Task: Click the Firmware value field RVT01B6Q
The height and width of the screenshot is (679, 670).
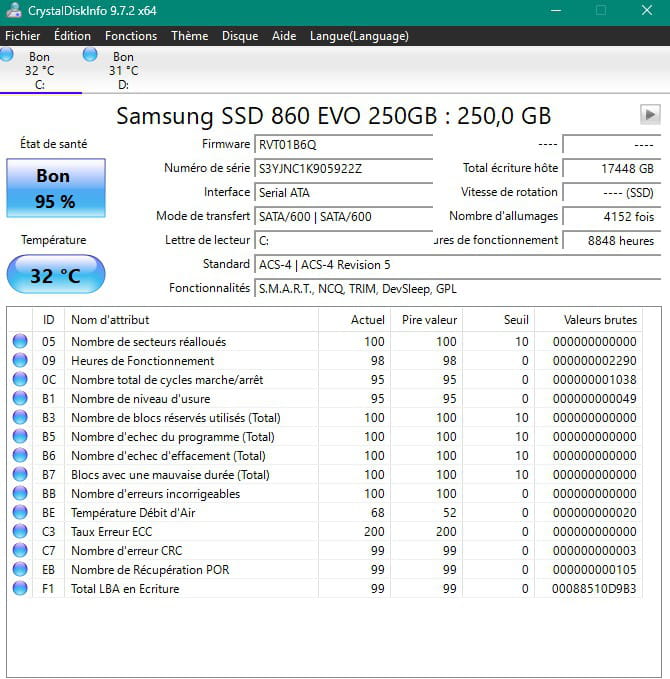Action: (x=343, y=144)
